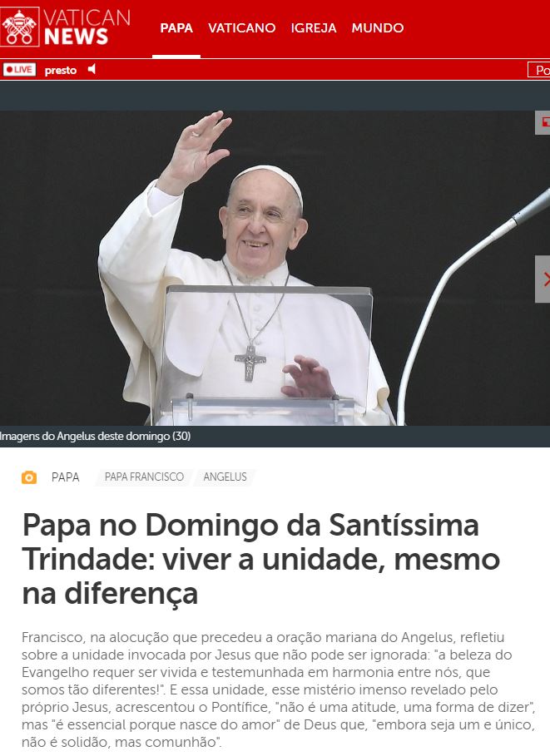Click the article summary paragraph

click(x=279, y=689)
